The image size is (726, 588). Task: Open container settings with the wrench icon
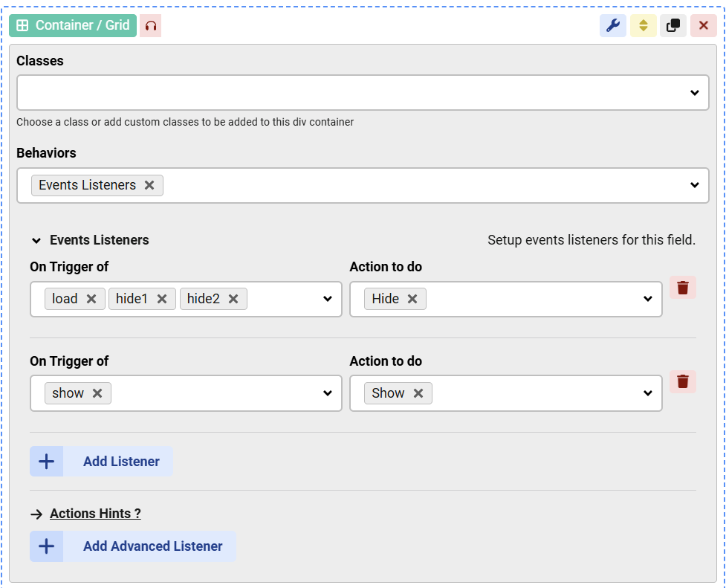[x=613, y=25]
